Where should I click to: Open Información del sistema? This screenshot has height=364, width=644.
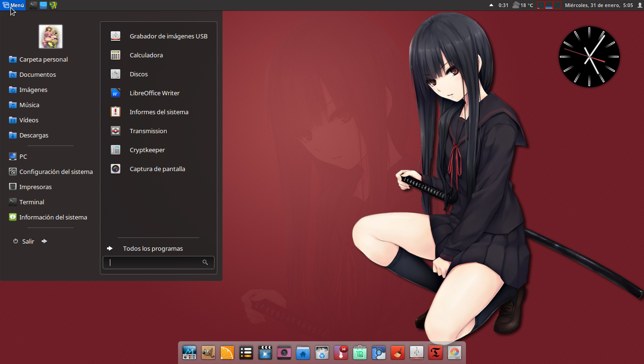click(48, 217)
